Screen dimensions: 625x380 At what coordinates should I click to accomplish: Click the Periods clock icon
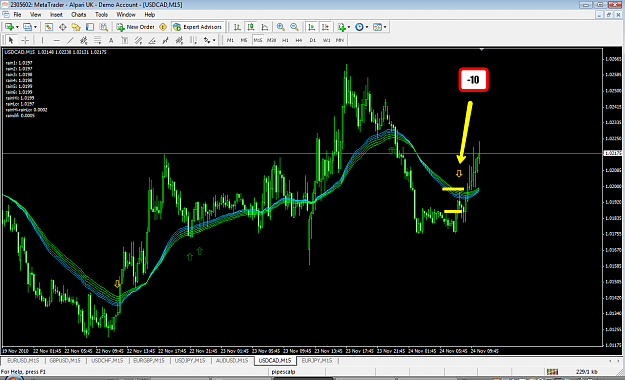coord(359,27)
